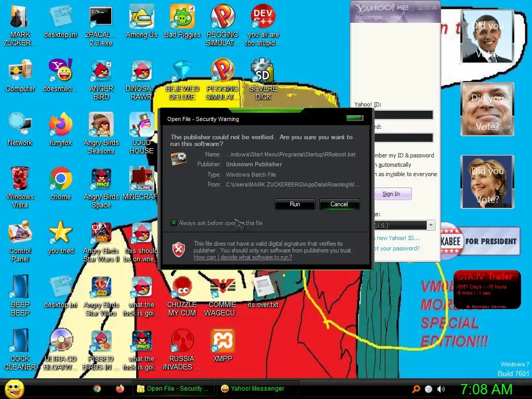
Task: Click the Obama 'Did you Vote?' gadget
Action: tap(487, 36)
